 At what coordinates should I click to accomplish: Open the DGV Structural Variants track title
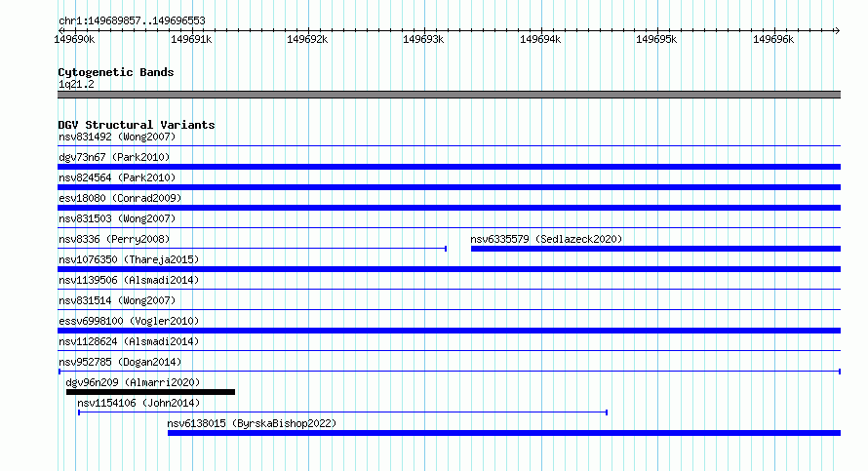coord(137,125)
